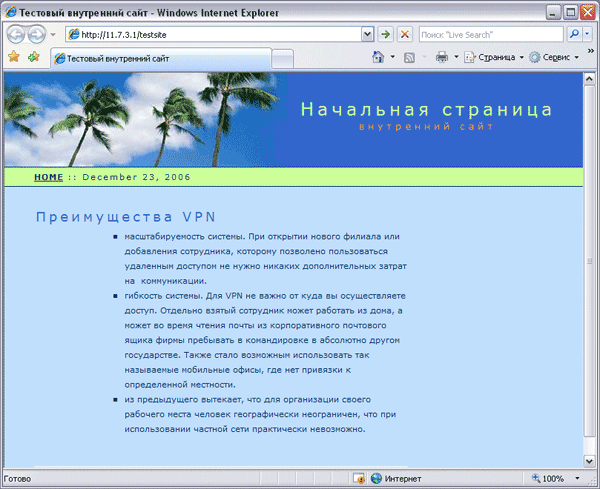Open the Страница (Page) menu
Viewport: 600px width, 489px height.
pos(494,57)
